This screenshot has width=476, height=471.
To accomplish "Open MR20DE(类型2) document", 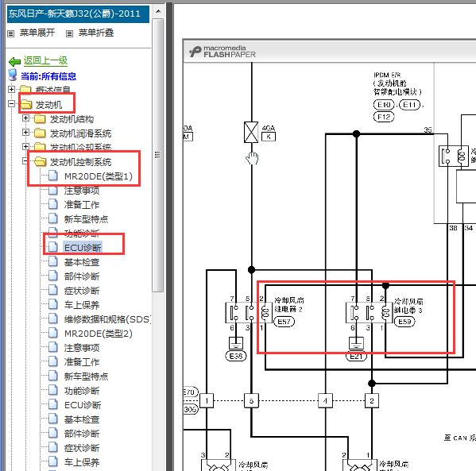I will point(99,334).
